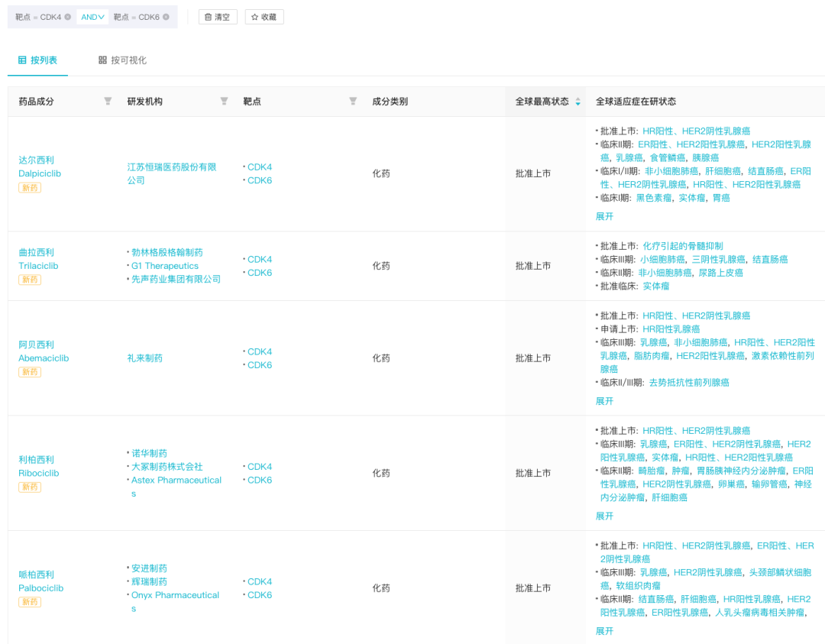Open 畸胎瘤 indication link

pos(652,471)
